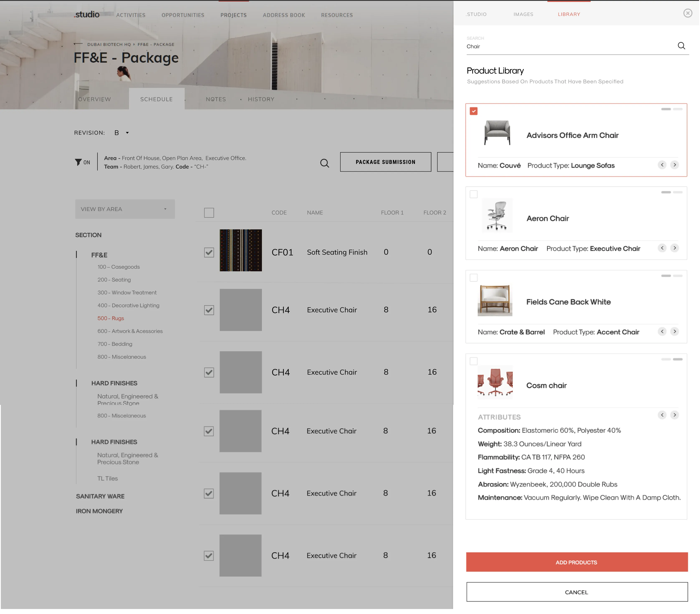Next arrow on Advisors Office Arm Chair card

coord(674,165)
